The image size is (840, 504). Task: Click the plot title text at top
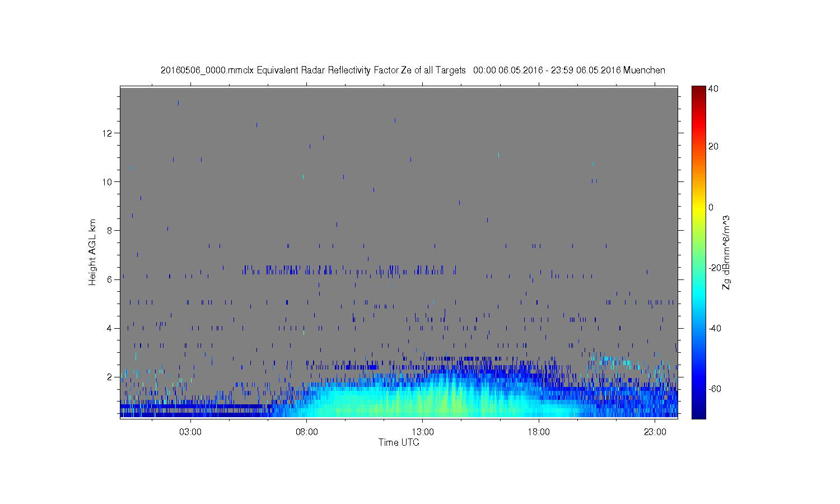tap(413, 71)
